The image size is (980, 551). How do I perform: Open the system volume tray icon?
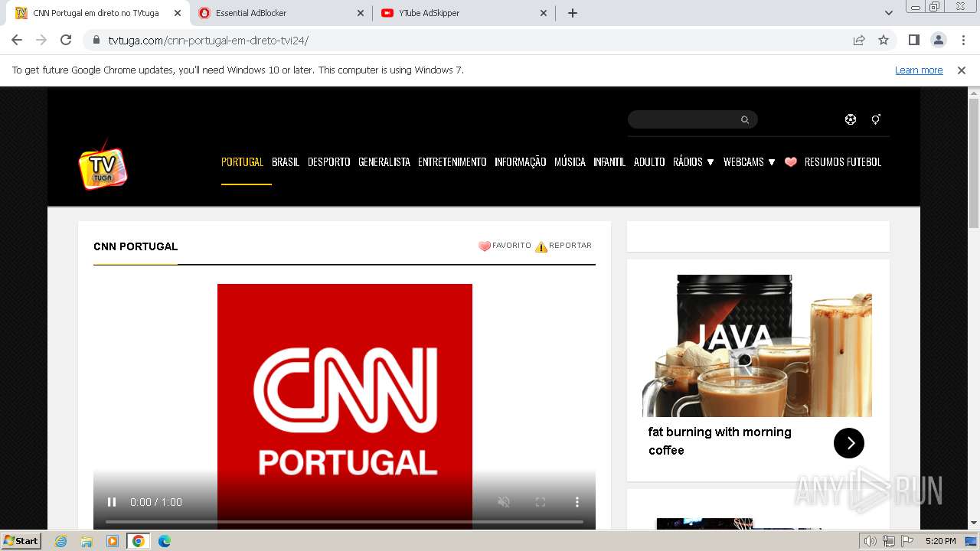(870, 541)
